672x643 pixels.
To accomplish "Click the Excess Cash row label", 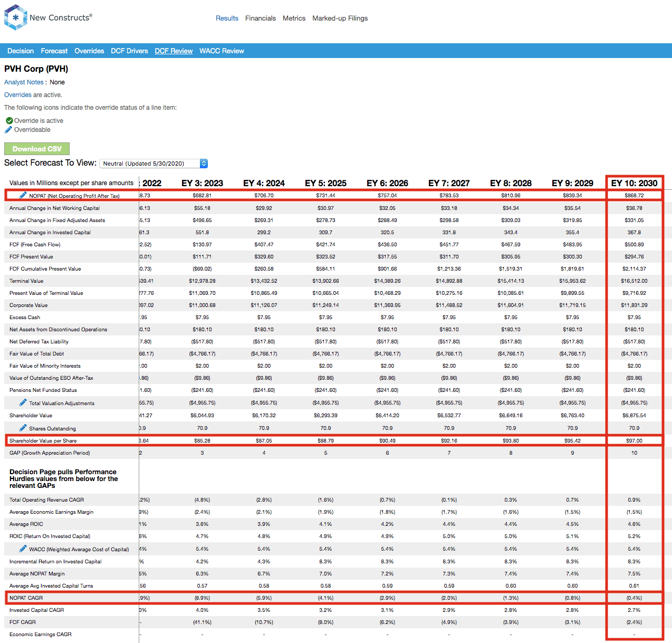I will pos(25,317).
